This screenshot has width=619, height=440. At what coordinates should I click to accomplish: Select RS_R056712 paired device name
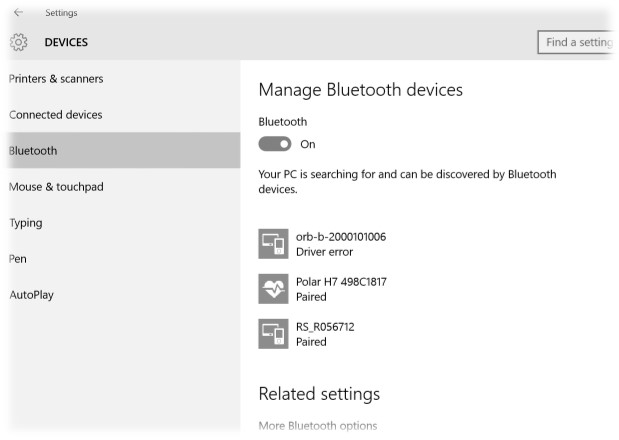click(325, 326)
